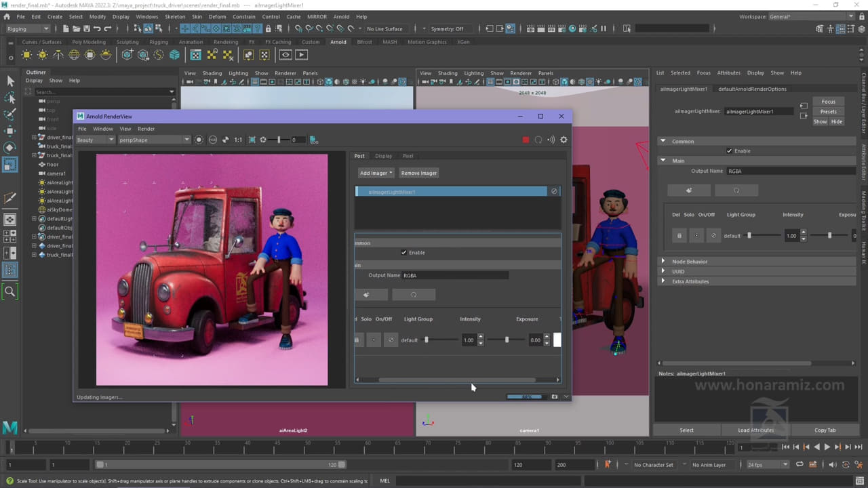Screen dimensions: 868x488
Task: Select the Lasso tool in the toolbox
Action: (x=10, y=98)
